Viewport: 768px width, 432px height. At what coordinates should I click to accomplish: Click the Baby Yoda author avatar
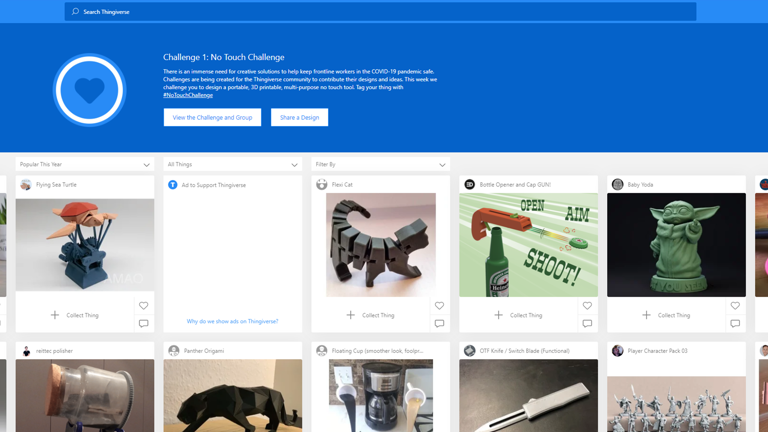click(x=617, y=185)
